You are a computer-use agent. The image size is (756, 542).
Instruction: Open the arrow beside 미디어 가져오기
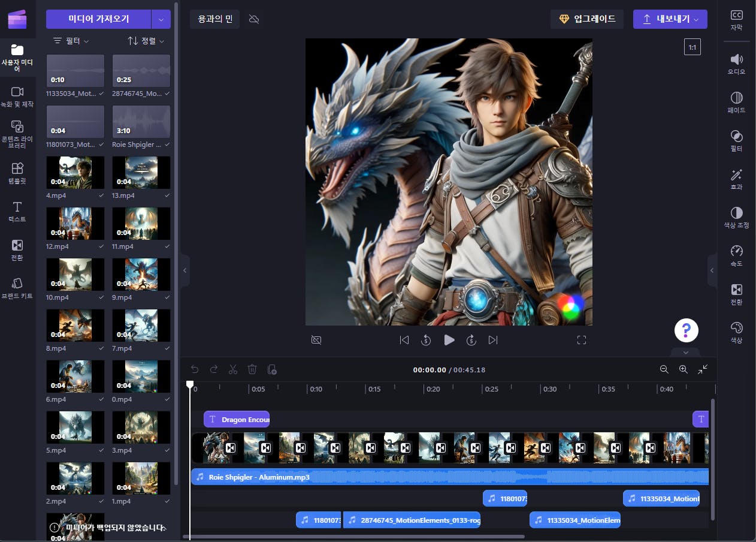coord(161,19)
